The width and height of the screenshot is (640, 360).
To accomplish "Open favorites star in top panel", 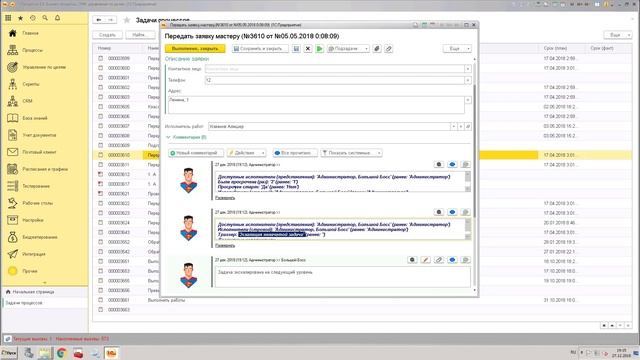I will pos(20,18).
